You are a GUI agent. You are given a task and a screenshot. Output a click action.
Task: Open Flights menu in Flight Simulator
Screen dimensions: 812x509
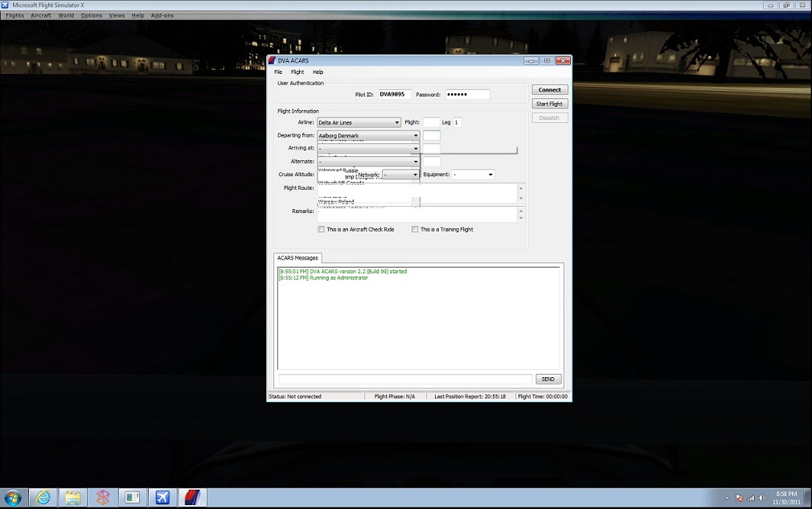[15, 15]
